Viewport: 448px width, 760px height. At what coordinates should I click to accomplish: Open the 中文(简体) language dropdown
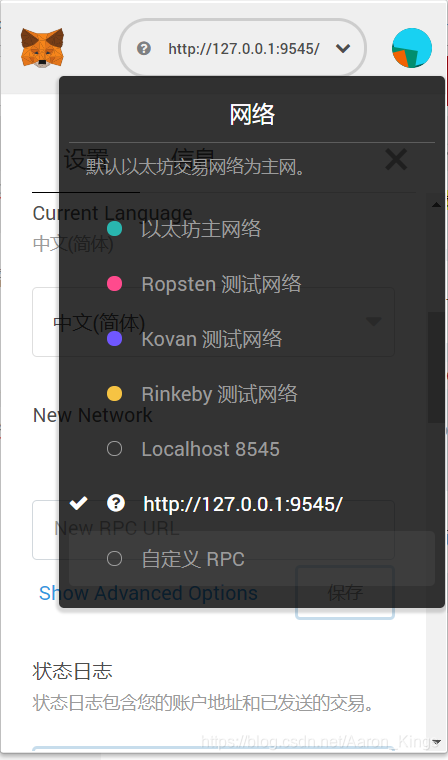click(213, 322)
